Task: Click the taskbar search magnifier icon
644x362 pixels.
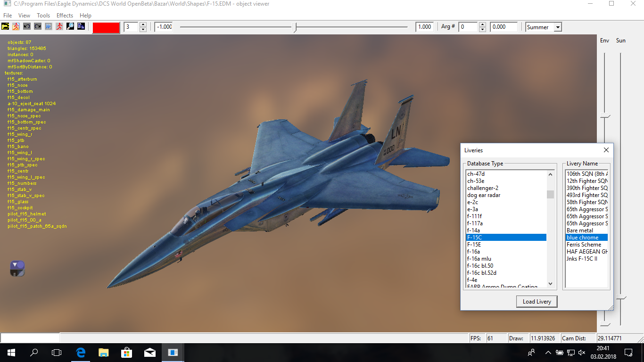Action: coord(34,352)
